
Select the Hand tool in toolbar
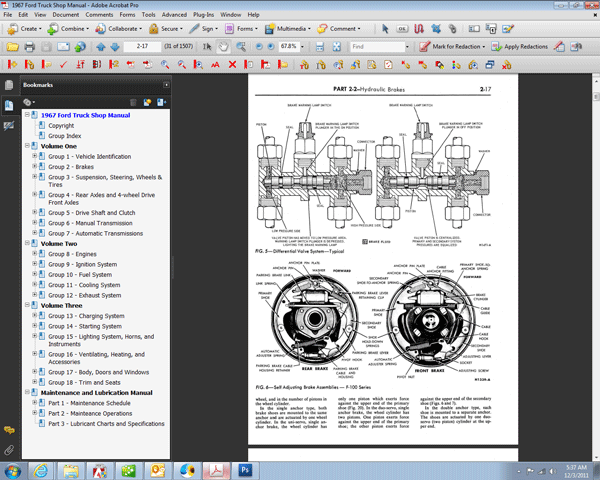click(223, 47)
